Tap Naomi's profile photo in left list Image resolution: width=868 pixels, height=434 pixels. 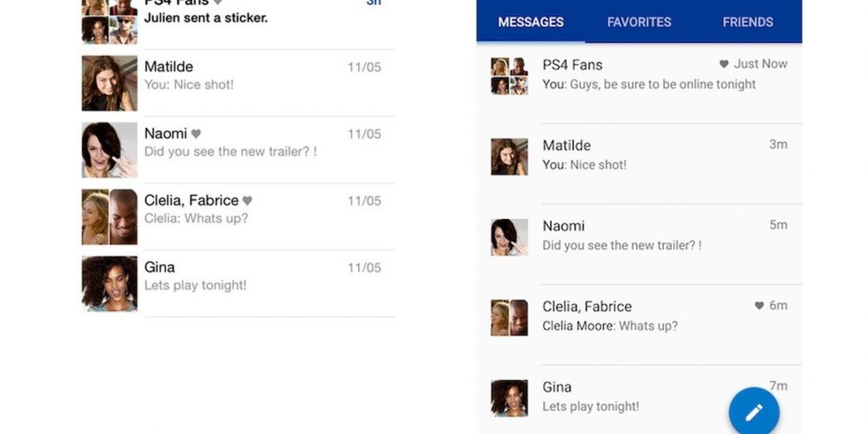(109, 150)
